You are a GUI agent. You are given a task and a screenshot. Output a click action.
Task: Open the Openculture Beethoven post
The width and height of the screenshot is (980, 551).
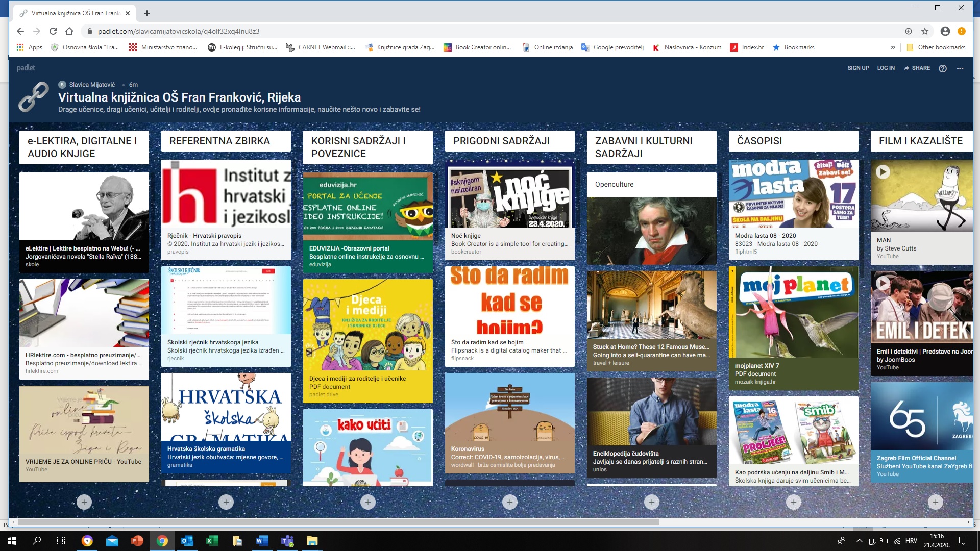(652, 218)
